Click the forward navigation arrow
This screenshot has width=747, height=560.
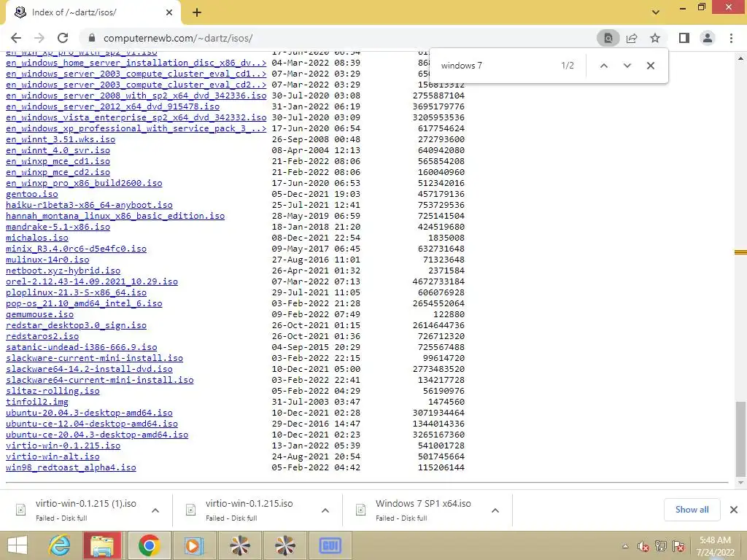[x=39, y=38]
